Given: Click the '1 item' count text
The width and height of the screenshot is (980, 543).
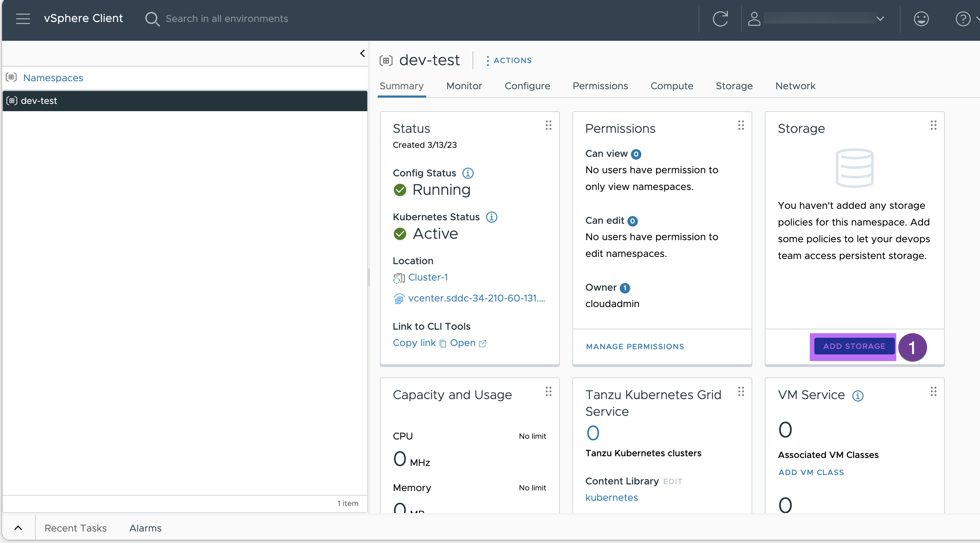Looking at the screenshot, I should click(x=347, y=503).
